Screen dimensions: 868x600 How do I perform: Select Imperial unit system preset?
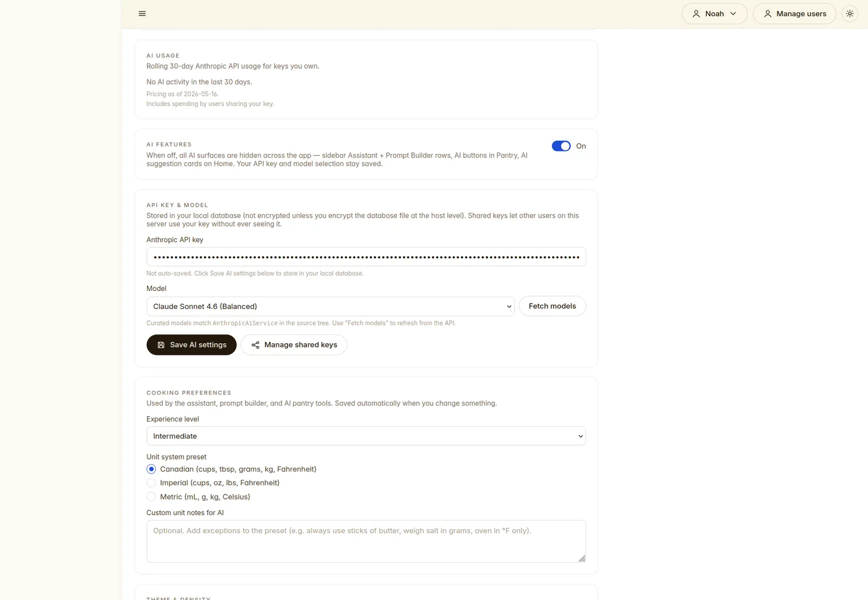(151, 483)
